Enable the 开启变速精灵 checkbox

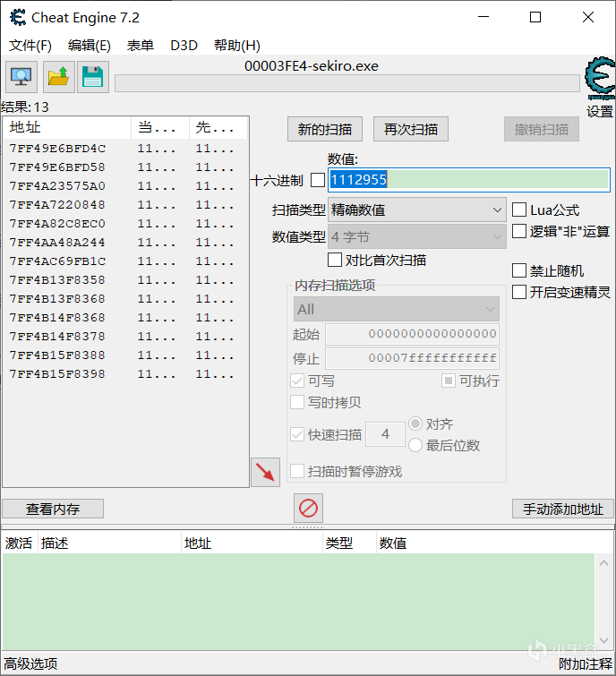click(519, 292)
